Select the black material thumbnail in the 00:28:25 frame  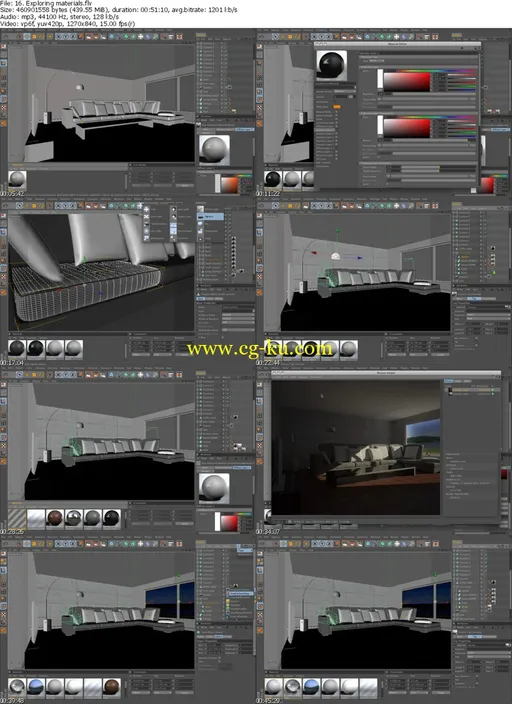[x=111, y=518]
